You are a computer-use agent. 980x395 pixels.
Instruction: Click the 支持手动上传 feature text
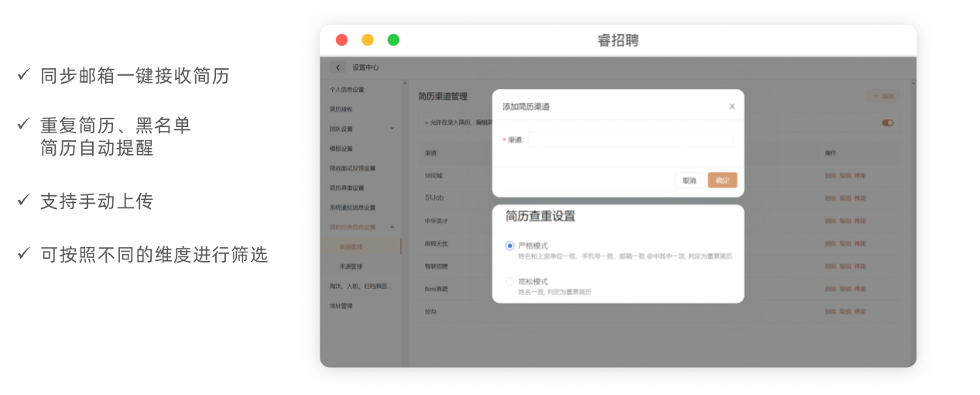97,201
